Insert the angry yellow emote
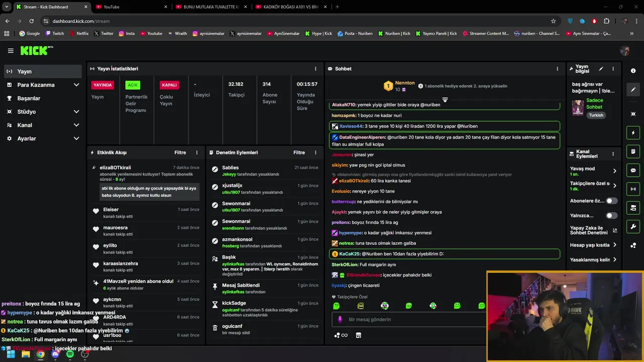The width and height of the screenshot is (644, 362). tap(360, 306)
